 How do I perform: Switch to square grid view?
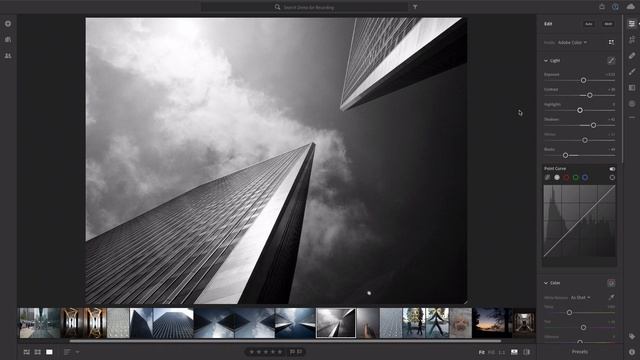[38, 352]
